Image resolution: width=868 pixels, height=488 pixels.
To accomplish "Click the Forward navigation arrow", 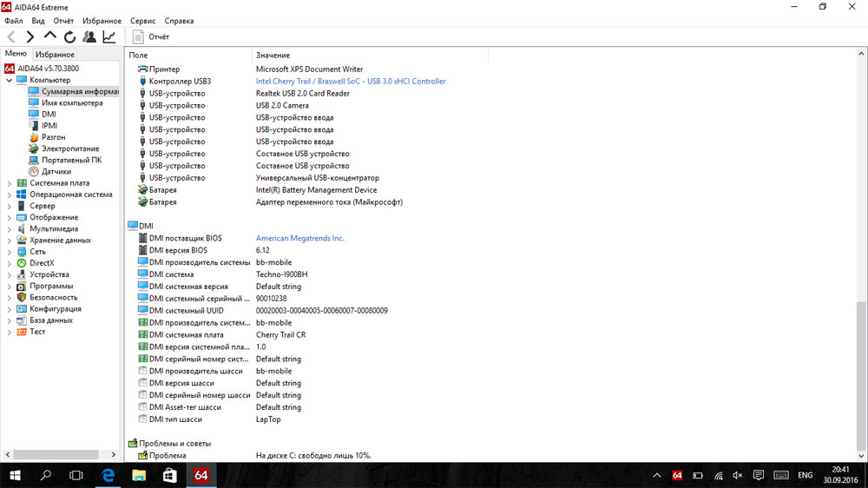I will (30, 37).
